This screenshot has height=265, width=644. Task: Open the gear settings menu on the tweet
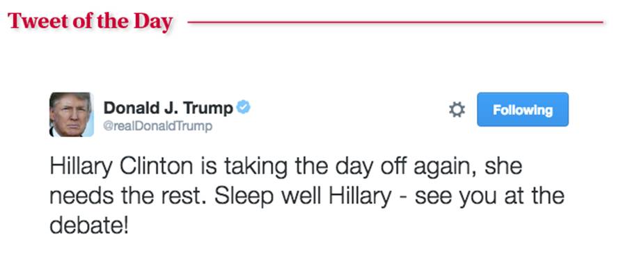tap(457, 110)
